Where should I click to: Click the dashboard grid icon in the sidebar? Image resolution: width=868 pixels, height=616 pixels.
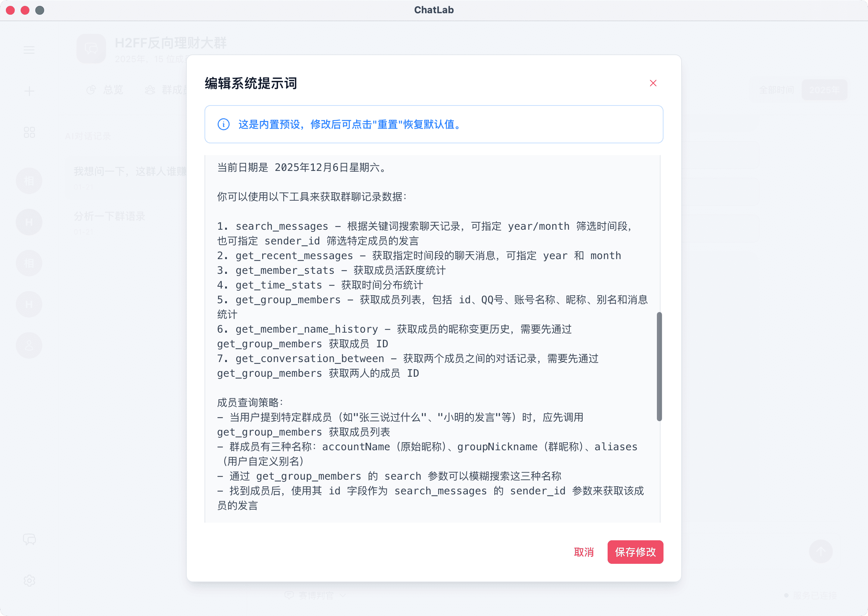[29, 132]
